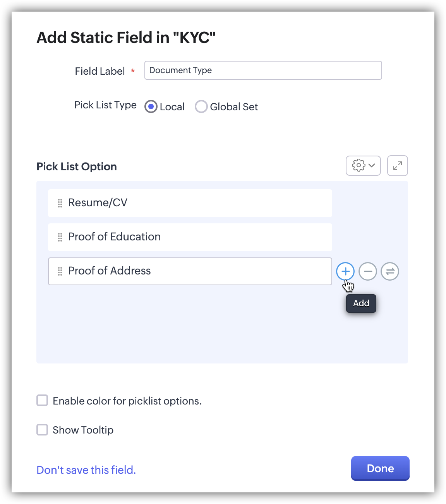Click drag handle beside Proof of Education
Image resolution: width=446 pixels, height=504 pixels.
click(60, 237)
